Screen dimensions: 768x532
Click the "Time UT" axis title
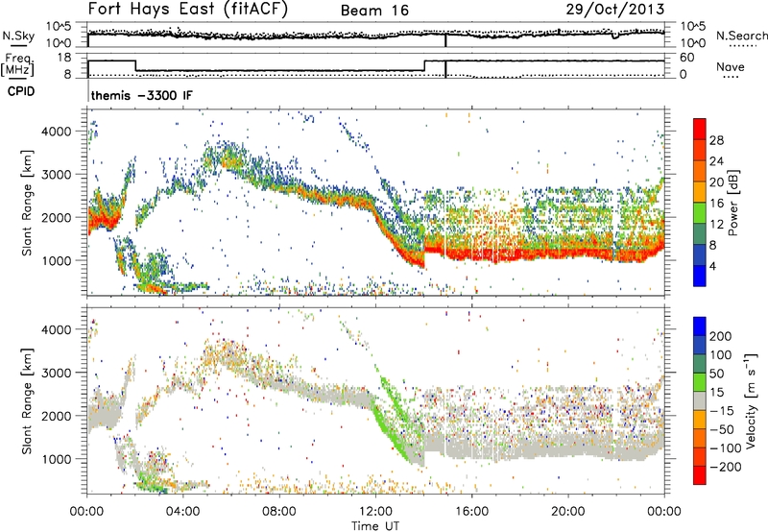pos(375,526)
